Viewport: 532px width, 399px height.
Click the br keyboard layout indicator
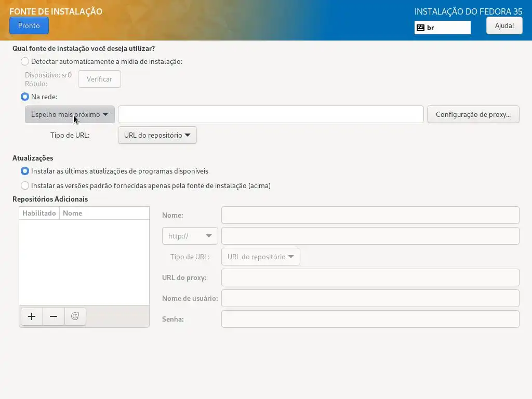tap(443, 28)
